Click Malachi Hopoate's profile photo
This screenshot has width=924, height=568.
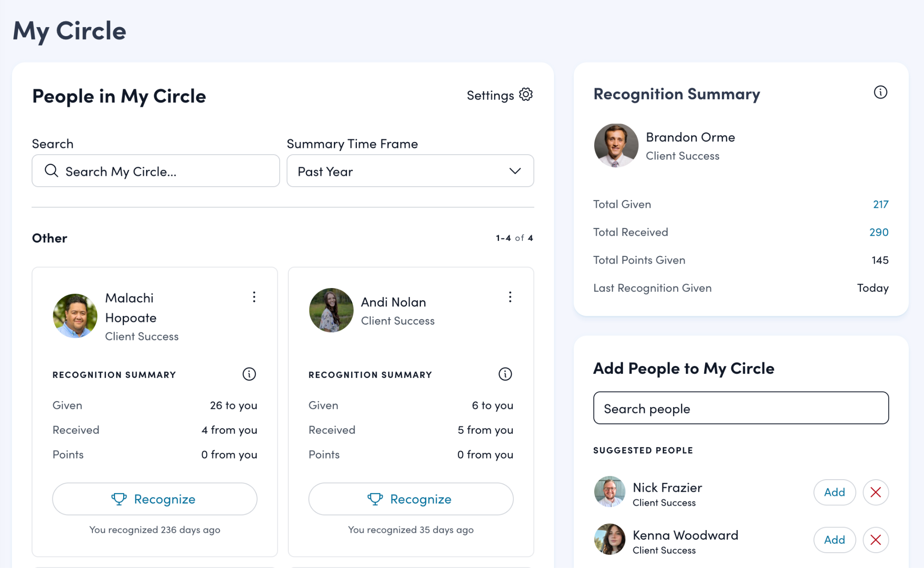[75, 316]
